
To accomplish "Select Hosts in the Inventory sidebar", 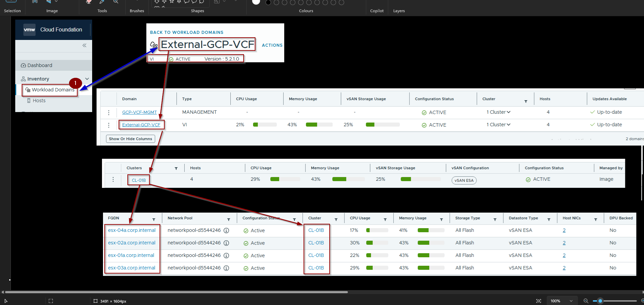I will (x=39, y=101).
